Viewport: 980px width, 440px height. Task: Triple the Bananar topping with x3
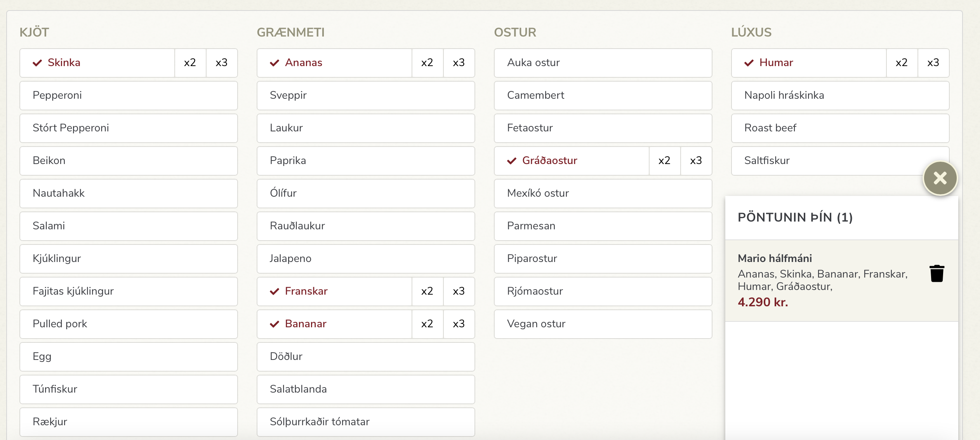459,324
